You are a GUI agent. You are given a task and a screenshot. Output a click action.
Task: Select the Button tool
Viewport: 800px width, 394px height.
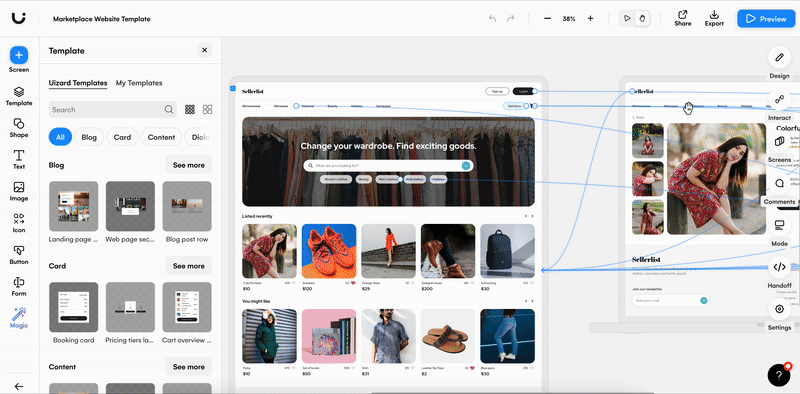[19, 255]
